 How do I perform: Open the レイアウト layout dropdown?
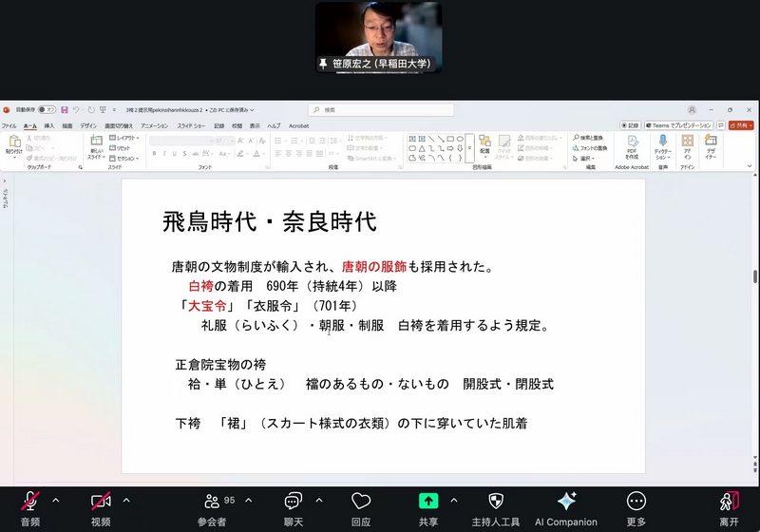[126, 138]
